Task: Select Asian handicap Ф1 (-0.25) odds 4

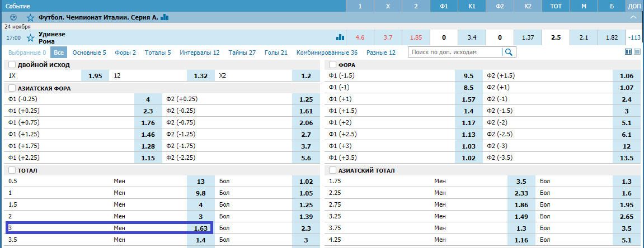Action: pyautogui.click(x=148, y=99)
